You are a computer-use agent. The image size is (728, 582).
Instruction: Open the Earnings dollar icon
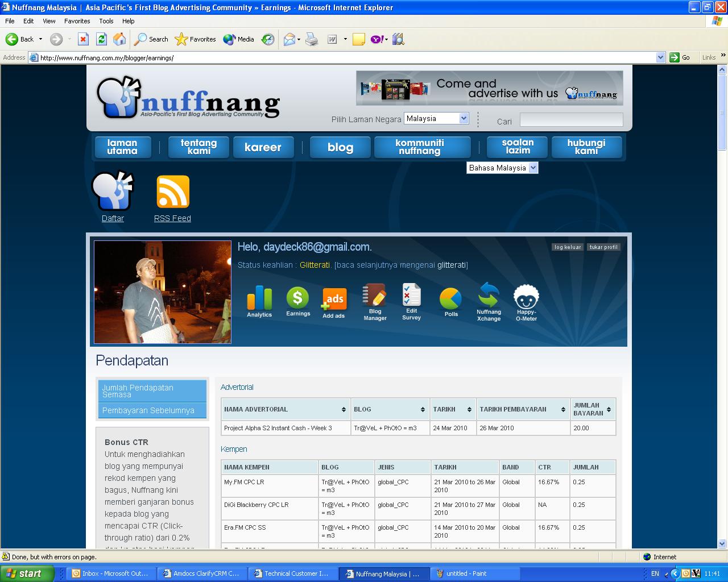click(297, 302)
